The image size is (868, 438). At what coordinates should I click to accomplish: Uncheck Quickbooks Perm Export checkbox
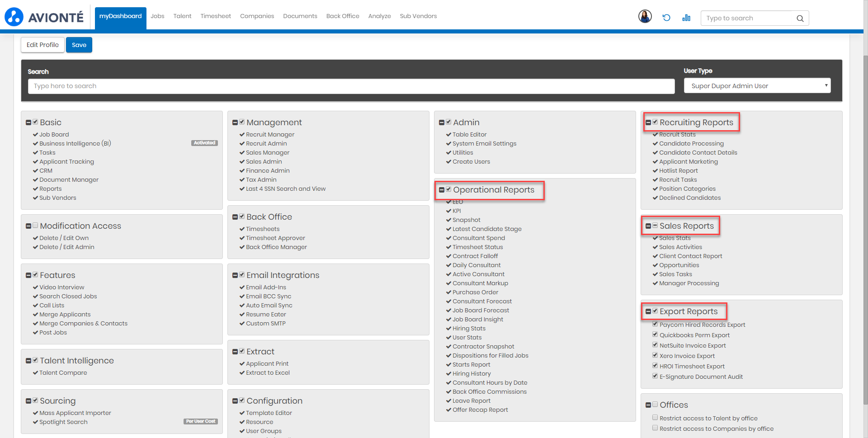[655, 334]
